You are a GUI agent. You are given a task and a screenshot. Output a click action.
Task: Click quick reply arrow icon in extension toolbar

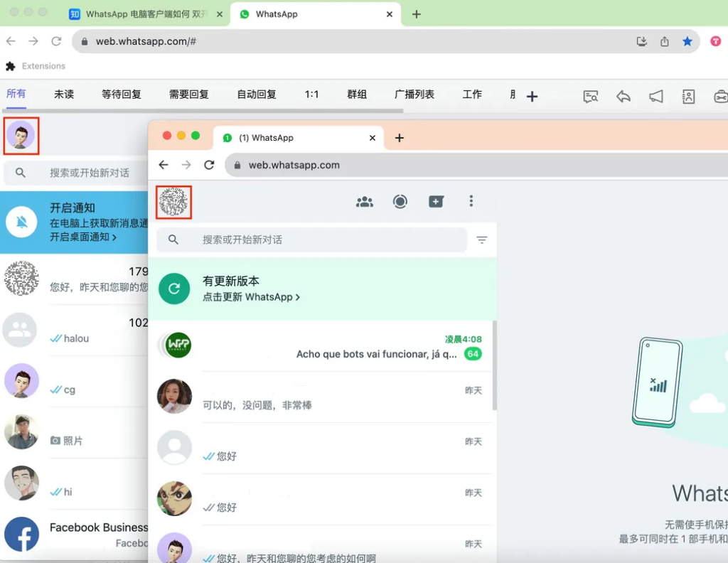623,97
